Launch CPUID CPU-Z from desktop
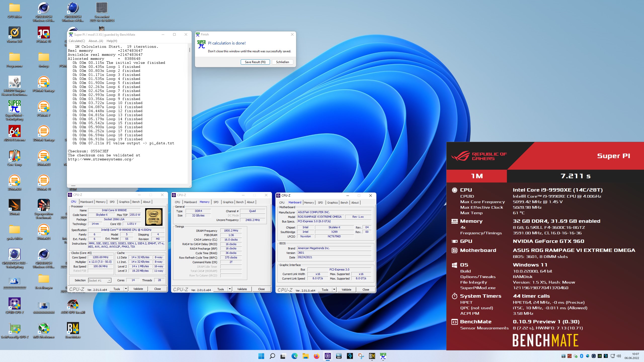Screen dimensions: 644x362 (x=15, y=305)
